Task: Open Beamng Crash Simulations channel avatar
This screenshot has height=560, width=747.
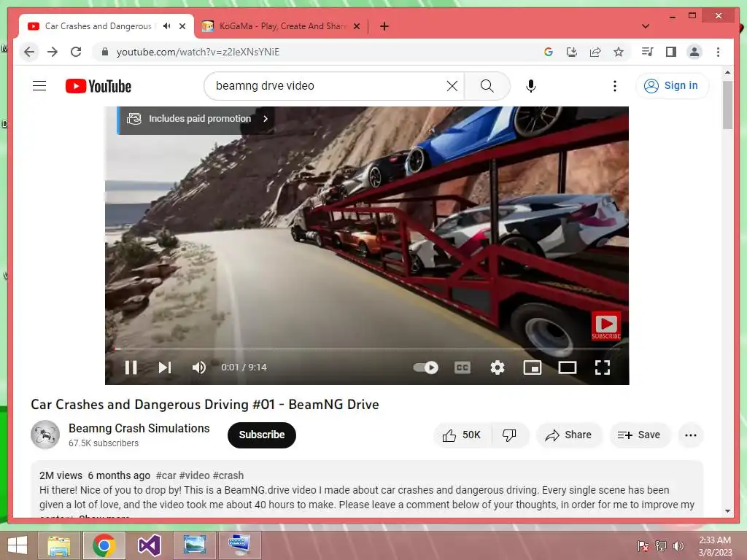Action: point(45,435)
